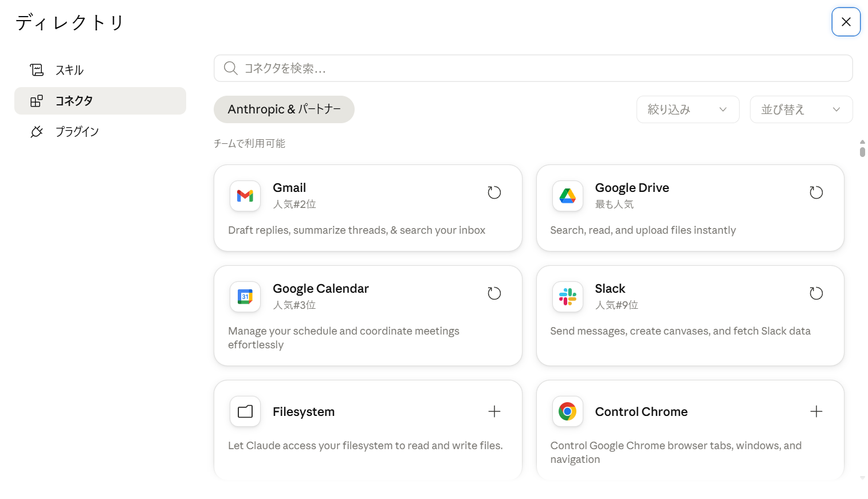Viewport: 868px width, 499px height.
Task: Click the refresh icon on Google Calendar card
Action: [494, 293]
